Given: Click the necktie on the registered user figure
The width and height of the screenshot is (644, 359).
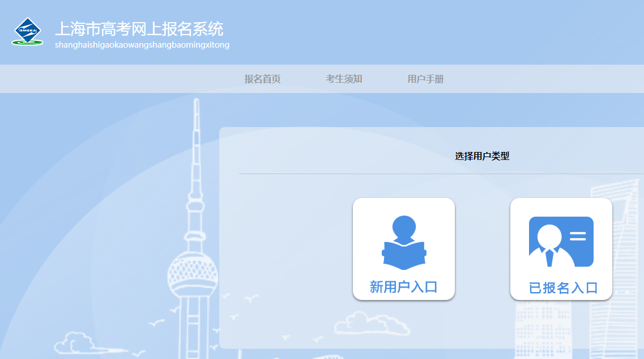Looking at the screenshot, I should pyautogui.click(x=549, y=257).
